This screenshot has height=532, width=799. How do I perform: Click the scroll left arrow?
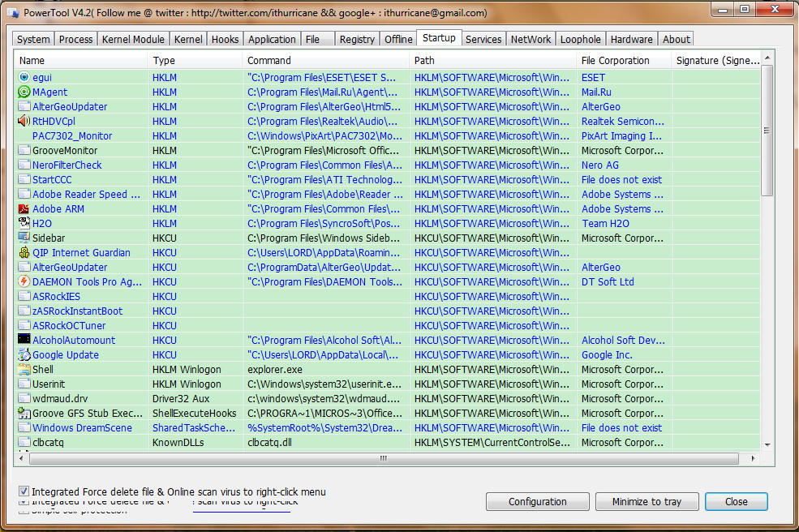tap(21, 458)
